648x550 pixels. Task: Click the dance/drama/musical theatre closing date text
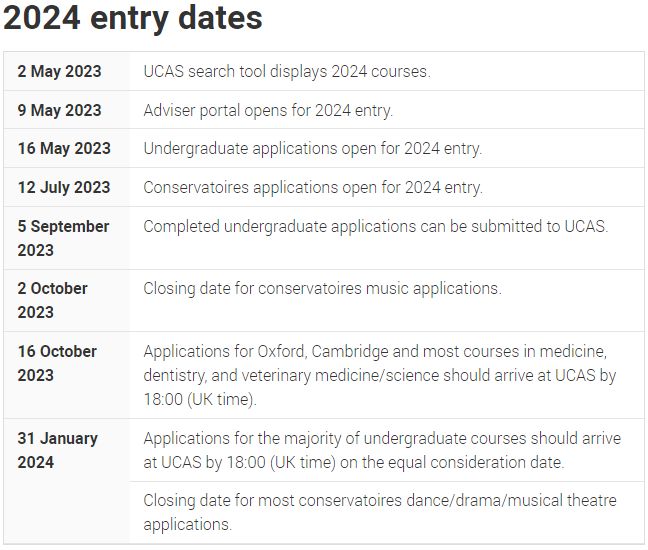(380, 512)
